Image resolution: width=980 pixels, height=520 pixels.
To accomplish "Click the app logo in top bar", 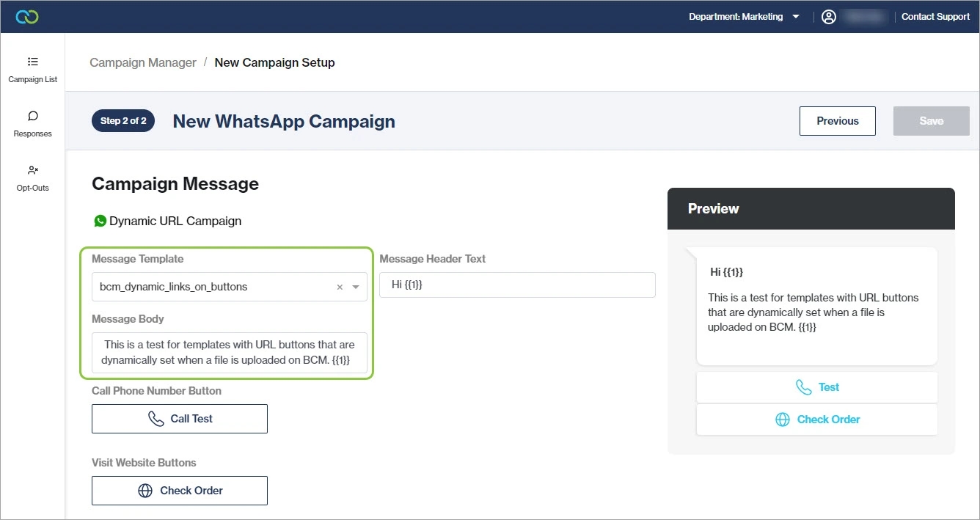I will coord(27,17).
